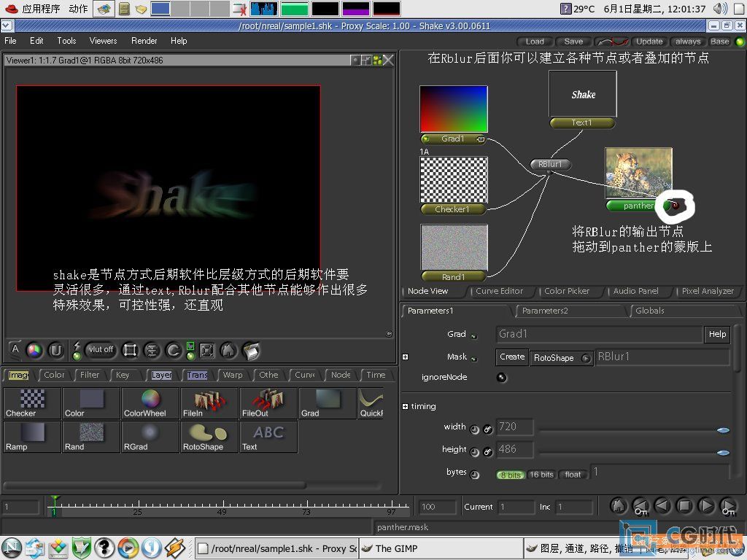Click the play forward button
The height and width of the screenshot is (560, 747).
click(x=706, y=506)
